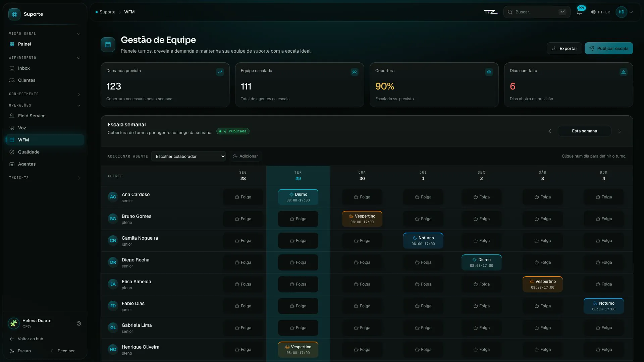The image size is (644, 362).
Task: Open Inbox in the sidebar
Action: [x=45, y=68]
